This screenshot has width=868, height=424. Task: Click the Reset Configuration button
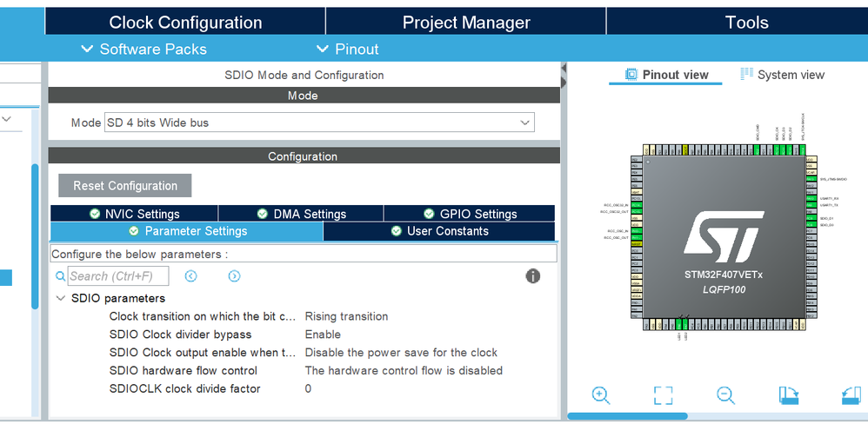coord(125,186)
